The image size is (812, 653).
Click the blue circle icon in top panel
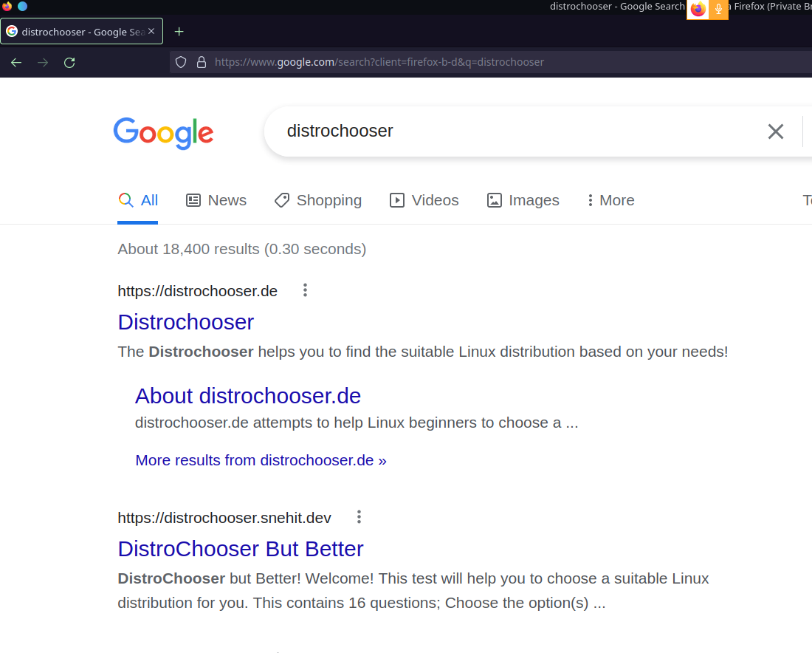[22, 6]
